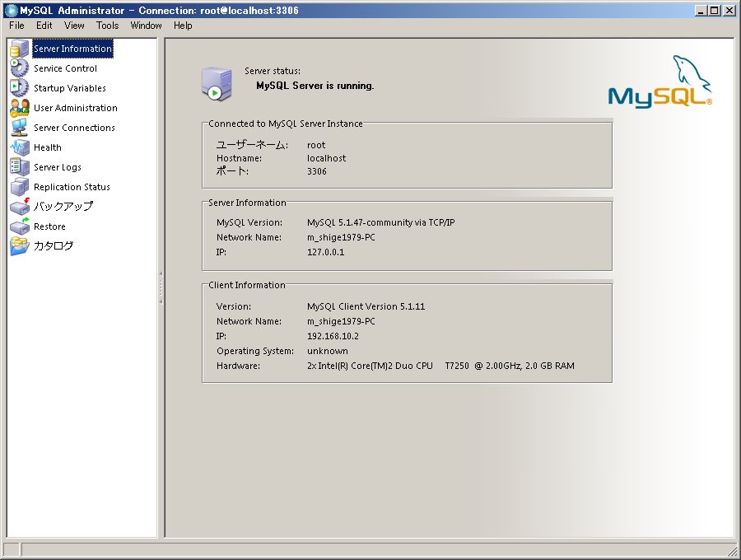
Task: Open the Health section
Action: (47, 147)
